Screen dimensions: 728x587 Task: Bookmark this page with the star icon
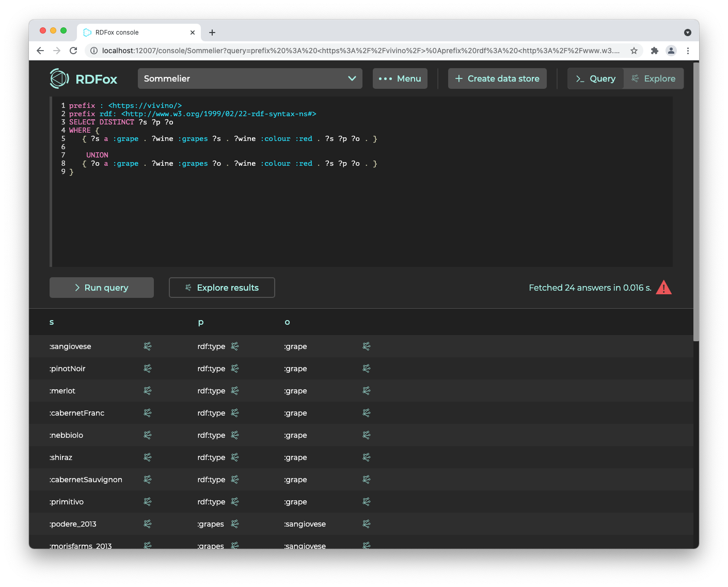click(x=634, y=51)
